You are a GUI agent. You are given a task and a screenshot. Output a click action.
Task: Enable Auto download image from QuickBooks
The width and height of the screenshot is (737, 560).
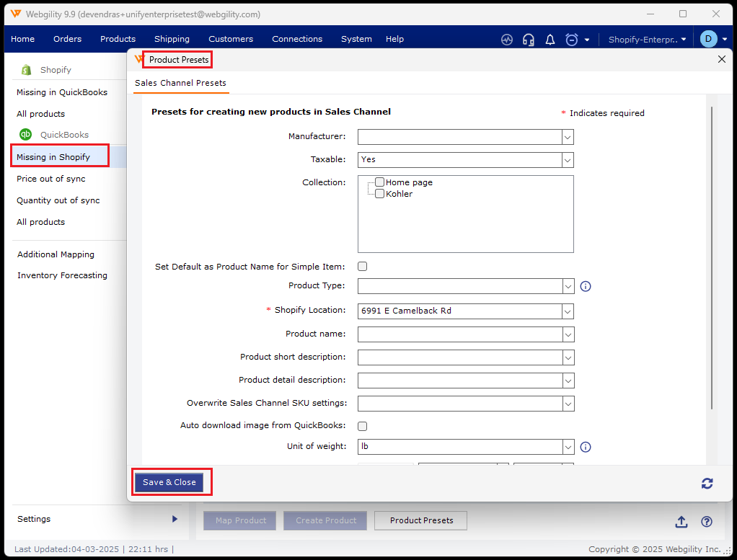click(363, 426)
